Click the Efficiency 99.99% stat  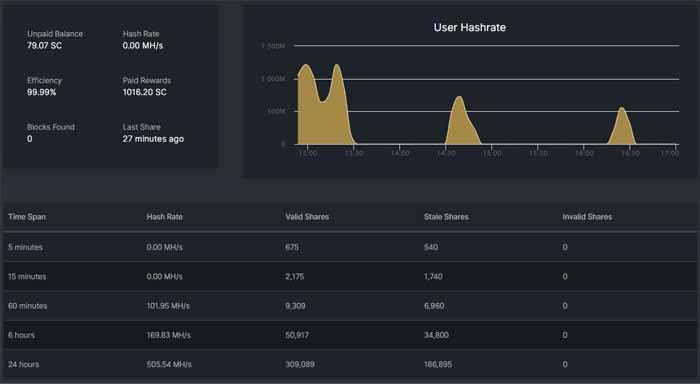pyautogui.click(x=44, y=86)
